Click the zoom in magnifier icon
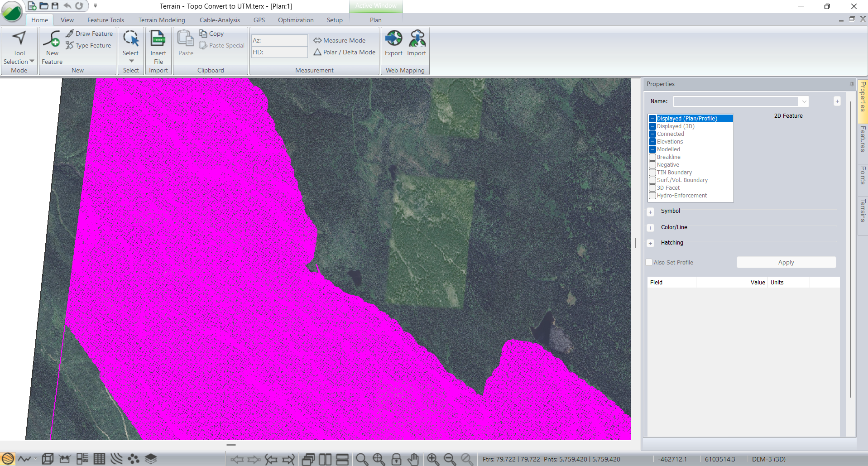Viewport: 868px width, 466px height. coord(433,459)
